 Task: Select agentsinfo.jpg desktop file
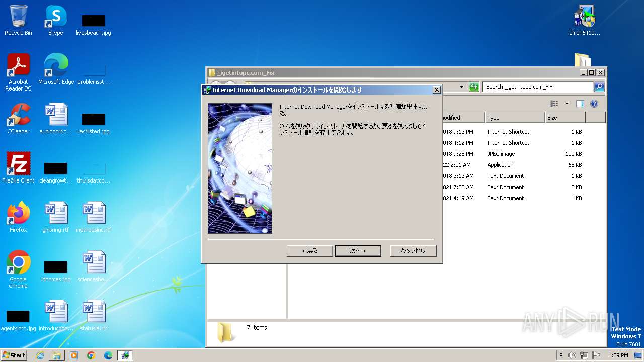pos(18,320)
